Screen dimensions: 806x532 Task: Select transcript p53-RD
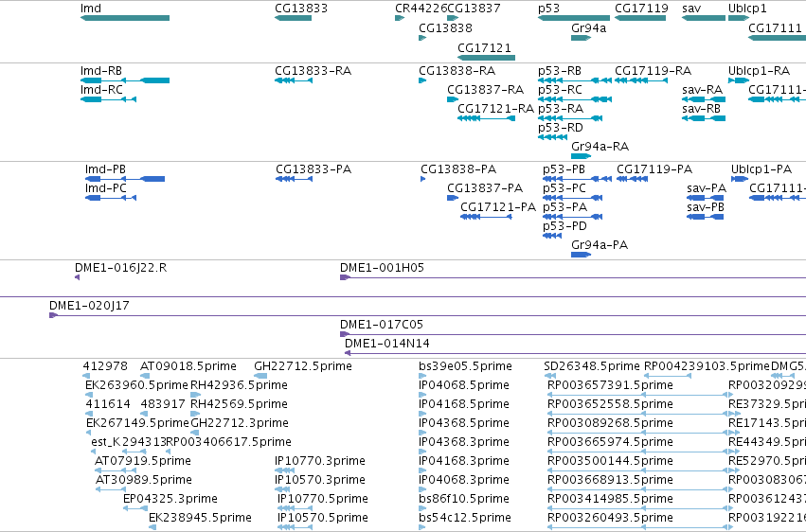[552, 137]
